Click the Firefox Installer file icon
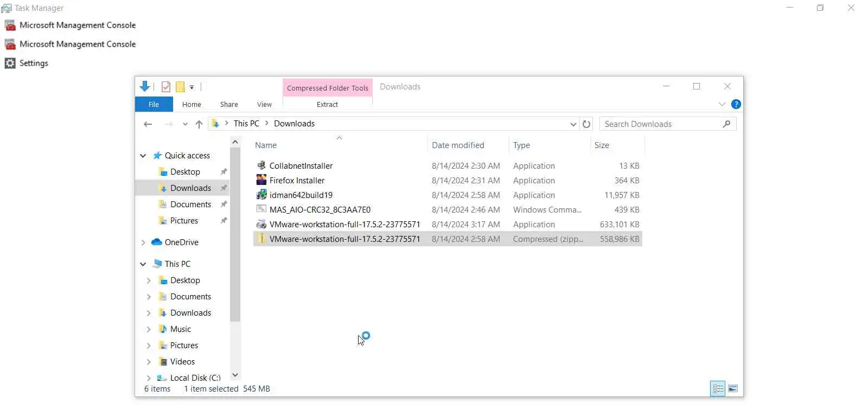868x416 pixels. tap(261, 180)
